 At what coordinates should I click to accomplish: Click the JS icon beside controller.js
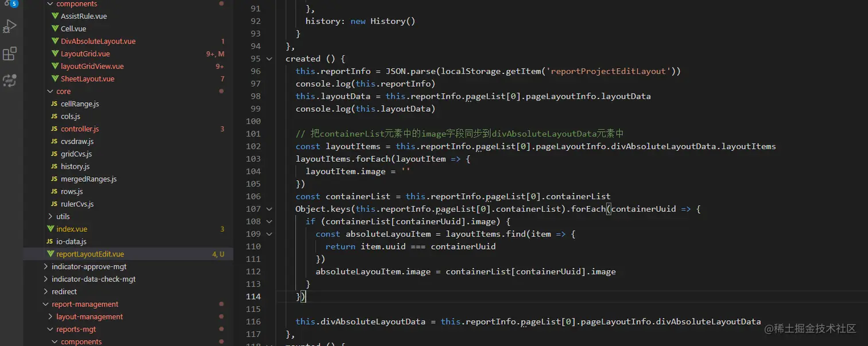coord(55,129)
